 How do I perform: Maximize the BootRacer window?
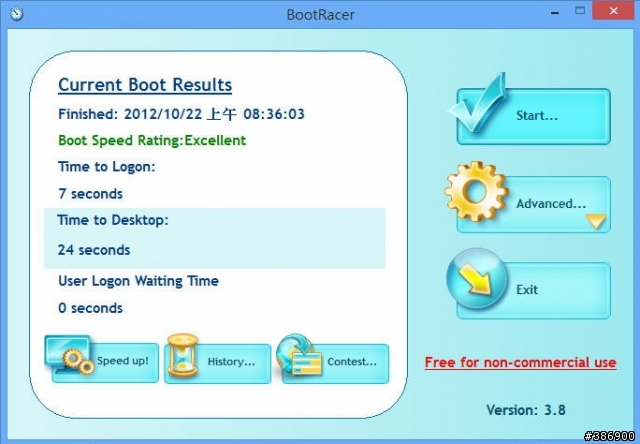tap(580, 11)
